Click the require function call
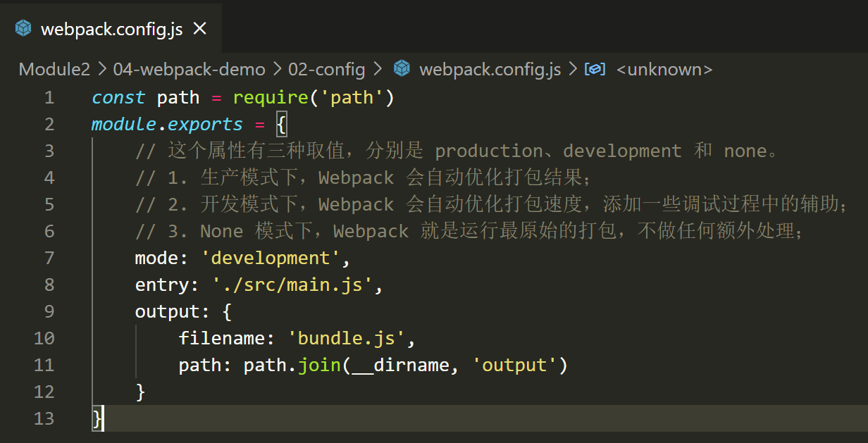Viewport: 868px width, 443px height. point(271,97)
